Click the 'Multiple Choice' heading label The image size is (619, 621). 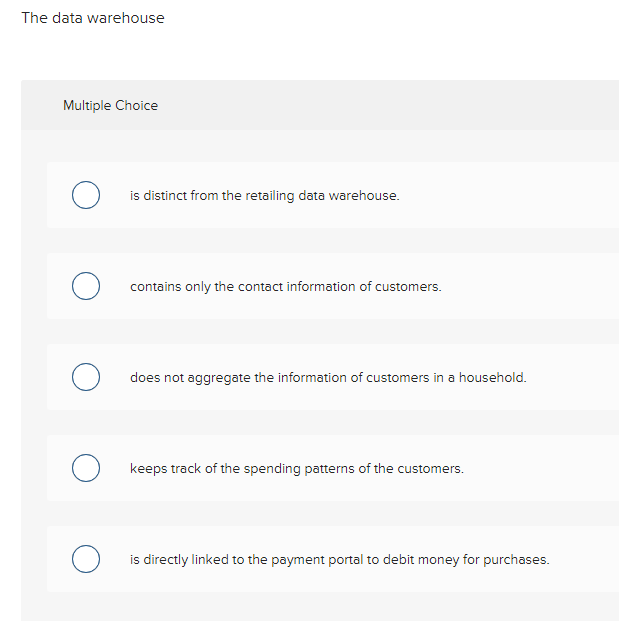(110, 106)
